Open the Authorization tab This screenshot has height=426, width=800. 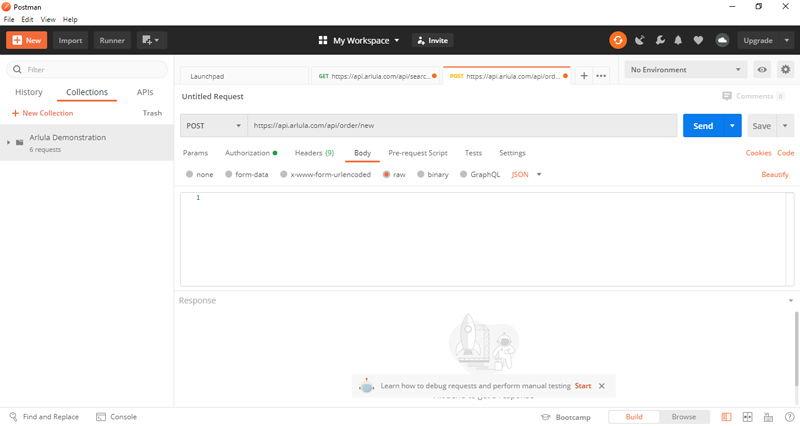(x=251, y=153)
